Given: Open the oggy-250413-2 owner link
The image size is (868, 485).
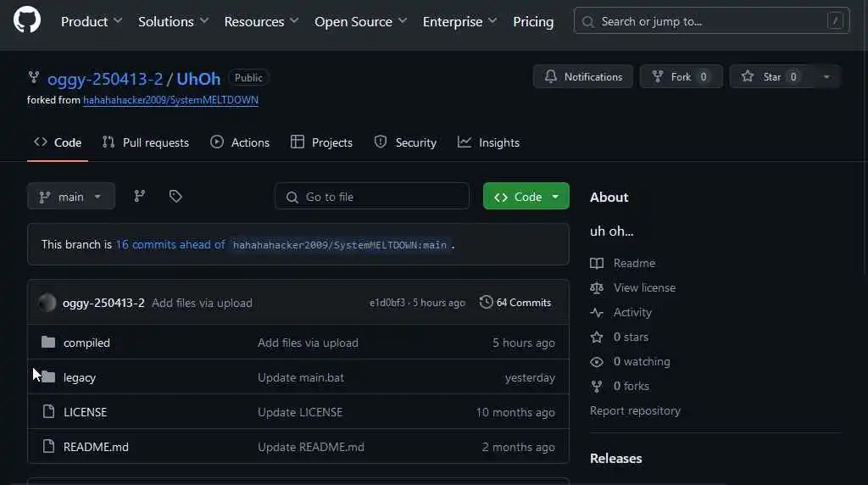Looking at the screenshot, I should point(105,79).
